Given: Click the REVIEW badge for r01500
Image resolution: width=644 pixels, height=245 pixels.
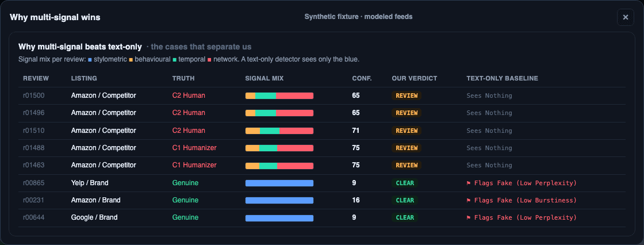Looking at the screenshot, I should pos(407,95).
